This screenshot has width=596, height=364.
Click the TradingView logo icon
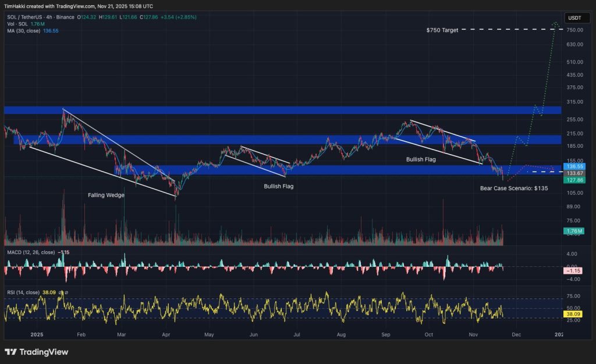(10, 352)
